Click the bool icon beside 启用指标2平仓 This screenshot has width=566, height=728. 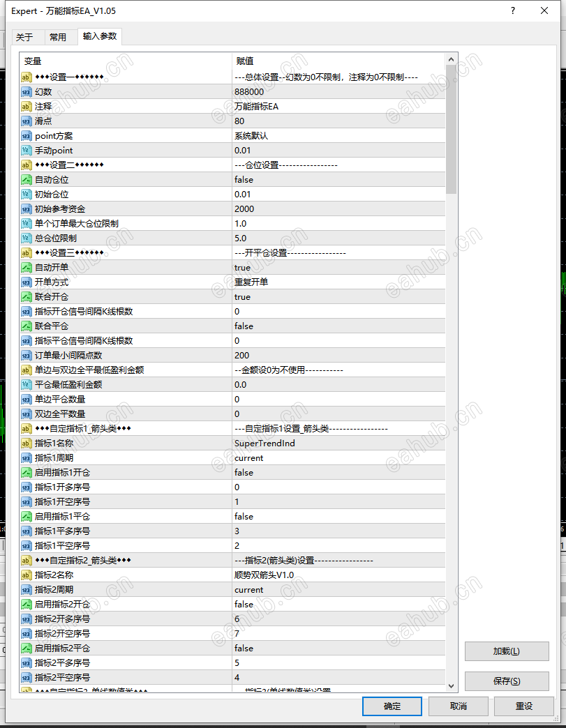[x=26, y=648]
